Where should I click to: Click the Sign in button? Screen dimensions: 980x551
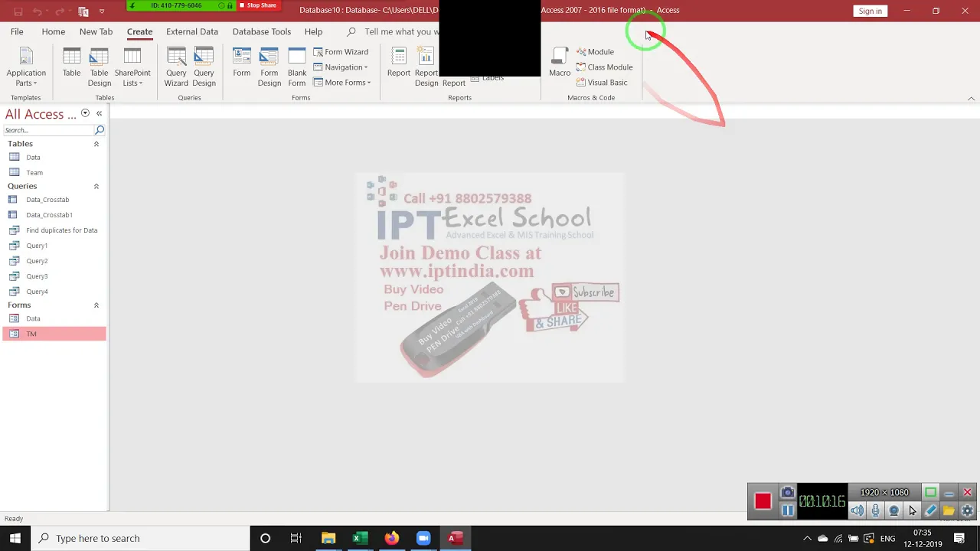pos(870,11)
